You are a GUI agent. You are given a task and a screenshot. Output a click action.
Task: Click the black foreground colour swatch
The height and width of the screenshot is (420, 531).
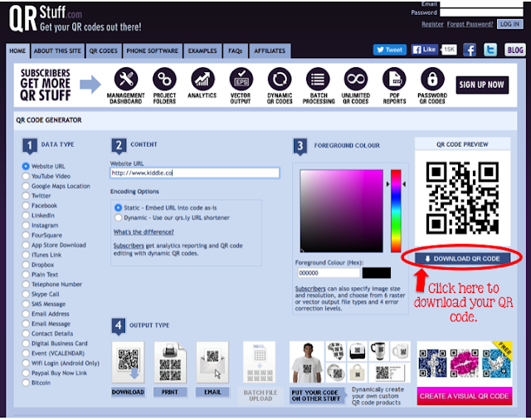point(376,273)
